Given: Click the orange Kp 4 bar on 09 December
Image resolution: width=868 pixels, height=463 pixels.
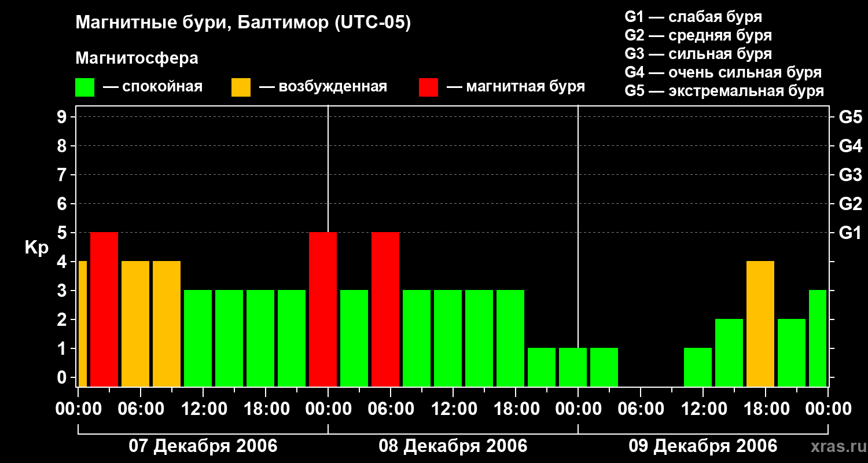Looking at the screenshot, I should click(760, 324).
